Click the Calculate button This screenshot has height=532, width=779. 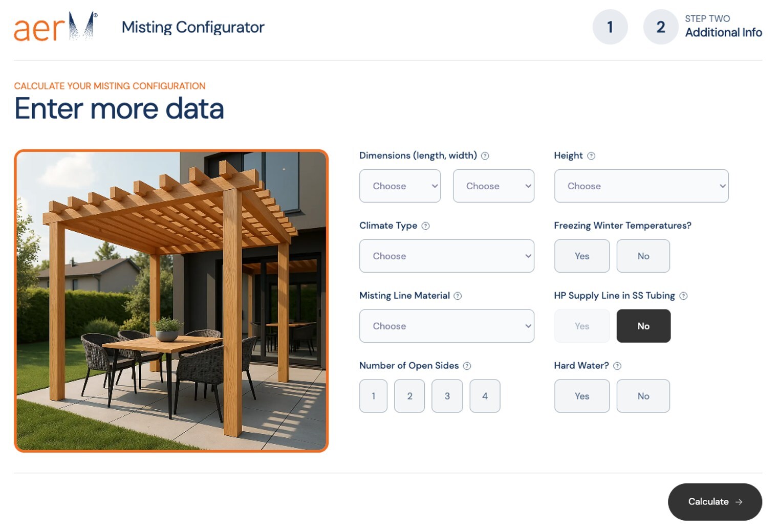coord(715,502)
